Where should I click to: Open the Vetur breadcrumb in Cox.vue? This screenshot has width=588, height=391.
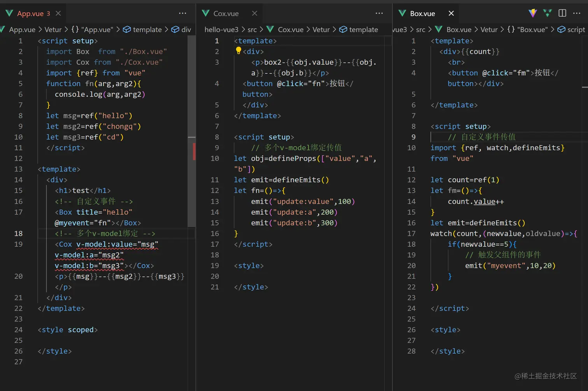(321, 30)
